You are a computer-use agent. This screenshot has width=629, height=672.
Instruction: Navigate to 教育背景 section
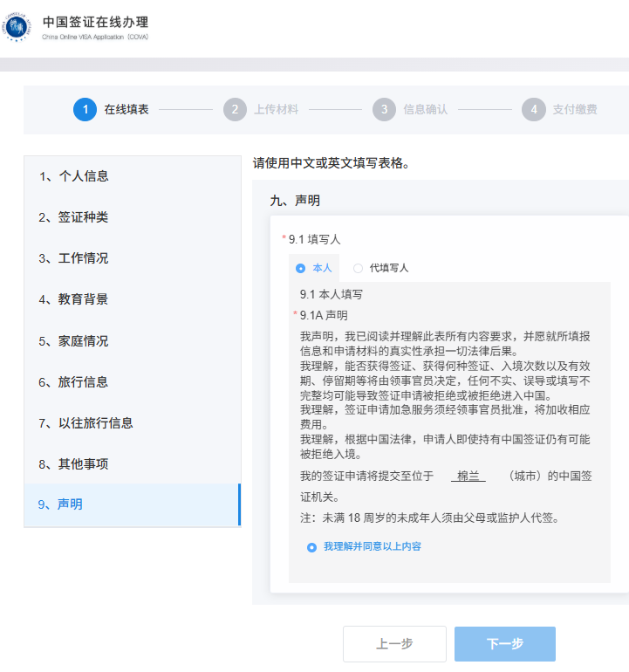(74, 299)
